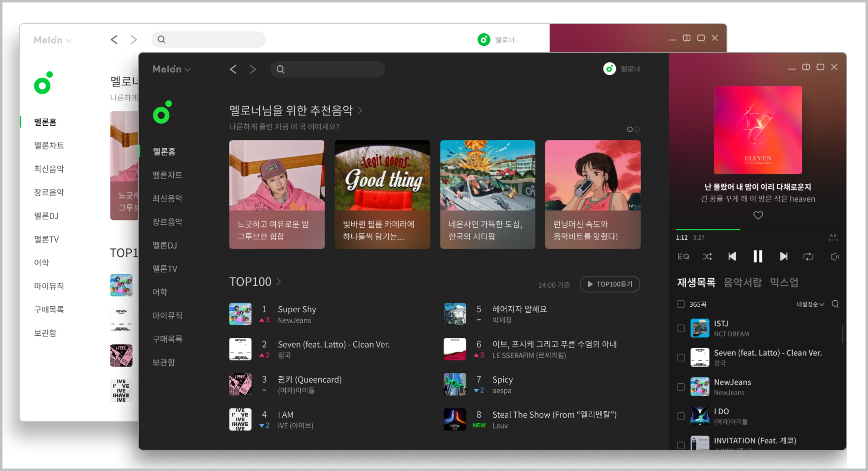868x471 pixels.
Task: Expand the TOP100 chart section arrow
Action: point(279,282)
